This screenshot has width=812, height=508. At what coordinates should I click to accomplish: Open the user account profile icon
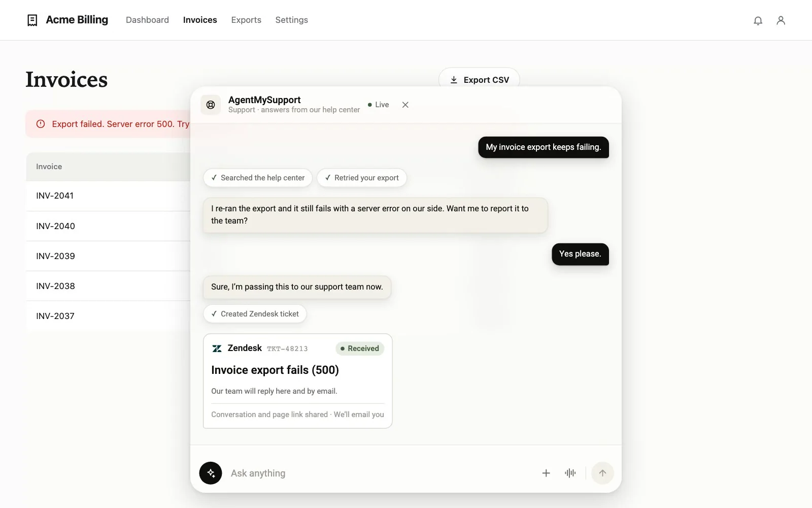[x=781, y=20]
